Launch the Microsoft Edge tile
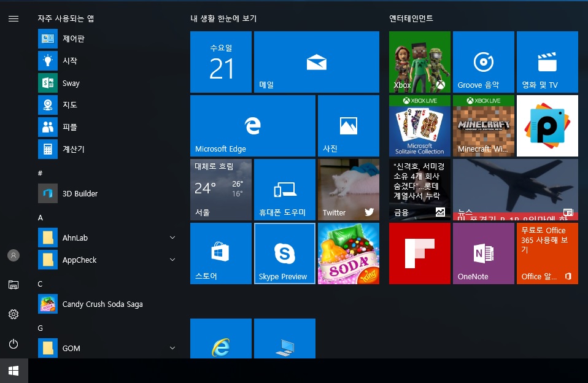 coord(253,126)
